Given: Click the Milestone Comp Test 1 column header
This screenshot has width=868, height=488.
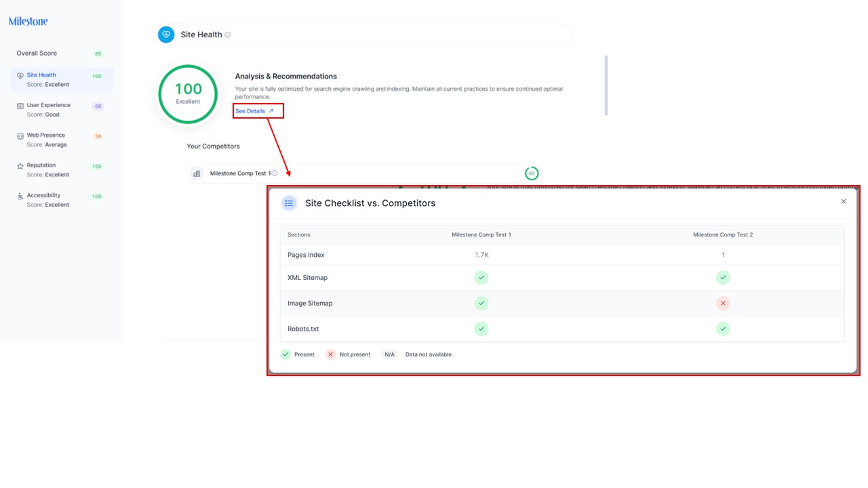Looking at the screenshot, I should (x=481, y=235).
